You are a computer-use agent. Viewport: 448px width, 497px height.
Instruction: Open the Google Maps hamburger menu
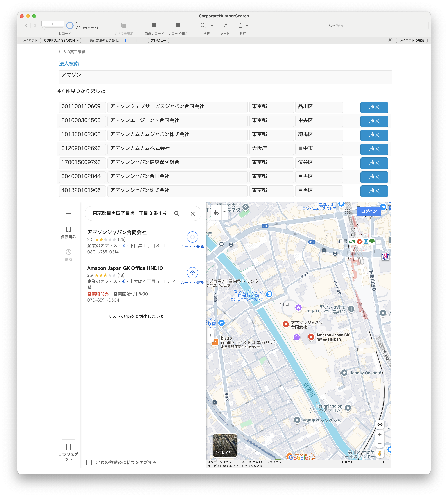tap(68, 214)
